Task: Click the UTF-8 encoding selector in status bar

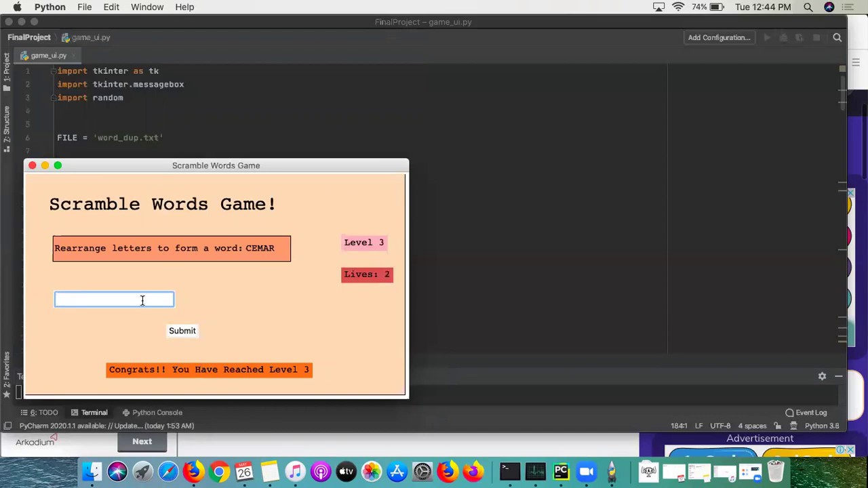Action: point(720,426)
